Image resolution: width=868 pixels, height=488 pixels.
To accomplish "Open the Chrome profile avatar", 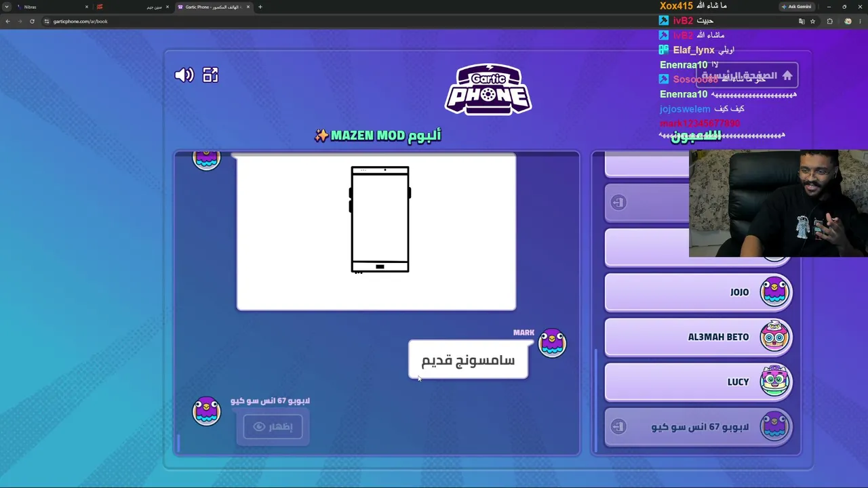I will [x=848, y=21].
